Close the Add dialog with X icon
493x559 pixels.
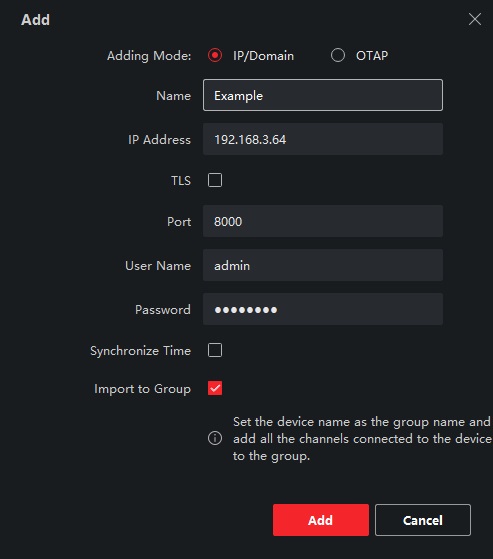point(475,19)
